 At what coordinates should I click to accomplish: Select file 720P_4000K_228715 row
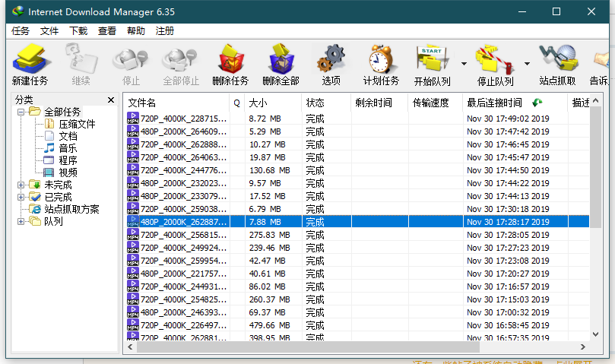pos(357,119)
